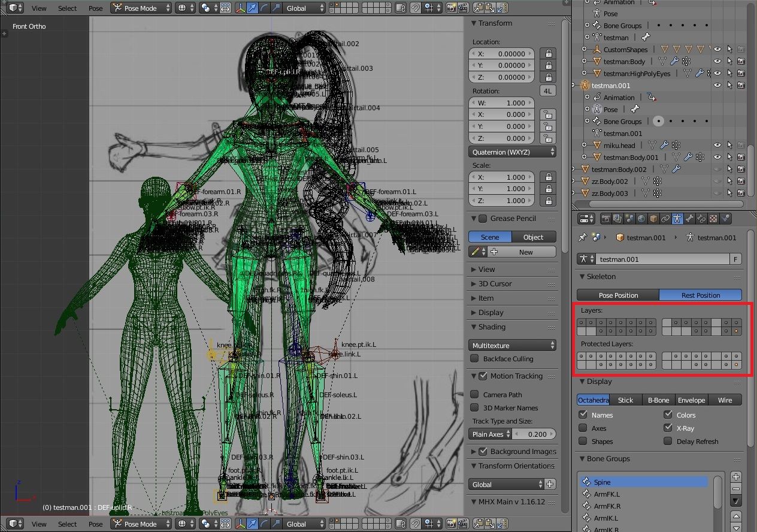Viewport: 757px width, 532px height.
Task: Open the Object properties tab cube icon
Action: [x=652, y=218]
